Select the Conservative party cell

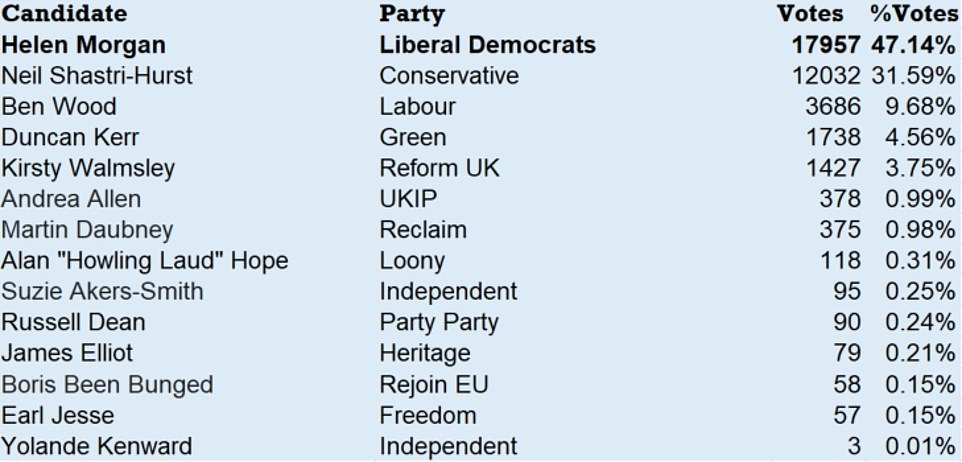pyautogui.click(x=449, y=76)
